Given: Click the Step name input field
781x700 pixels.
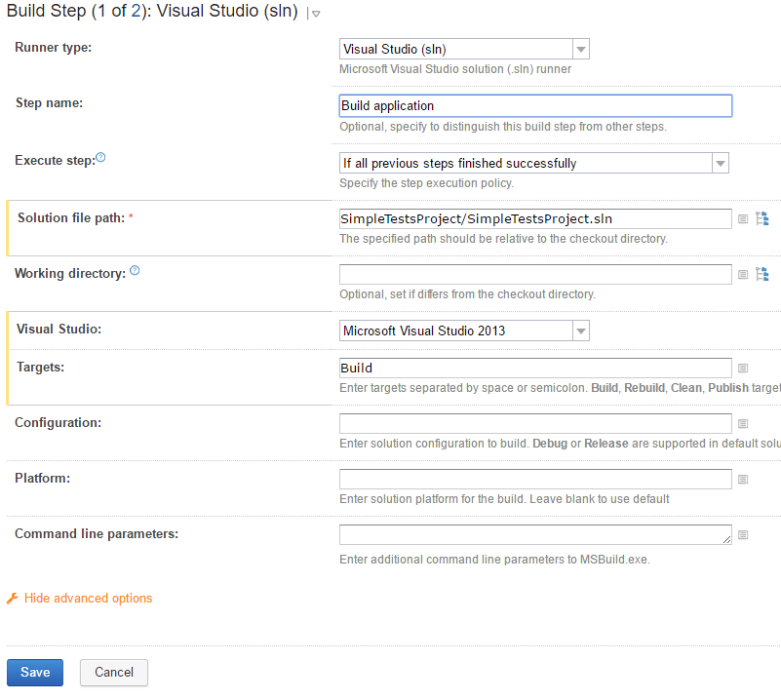Looking at the screenshot, I should click(x=535, y=105).
